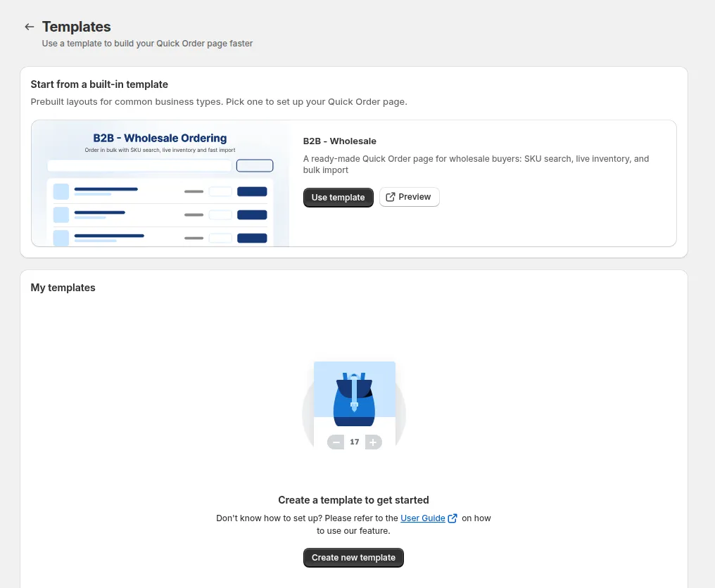715x588 pixels.
Task: Click the Templates page heading
Action: pos(76,27)
